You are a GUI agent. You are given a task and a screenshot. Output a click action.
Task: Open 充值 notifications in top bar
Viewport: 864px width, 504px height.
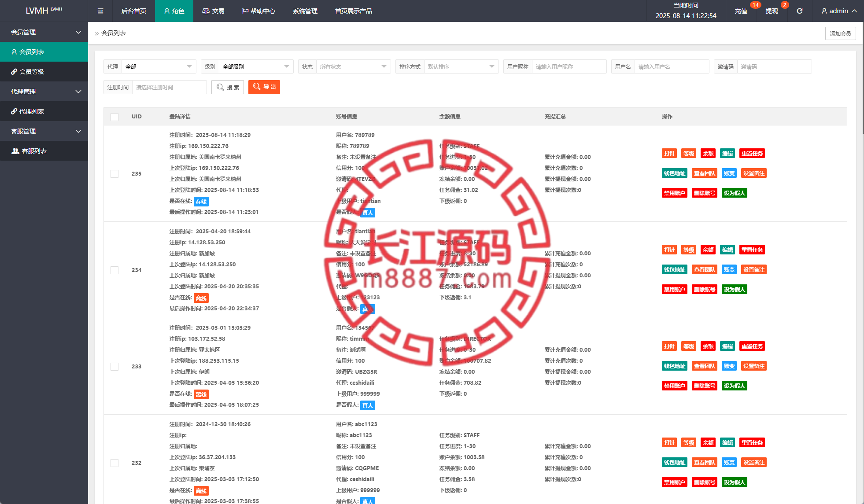(741, 11)
